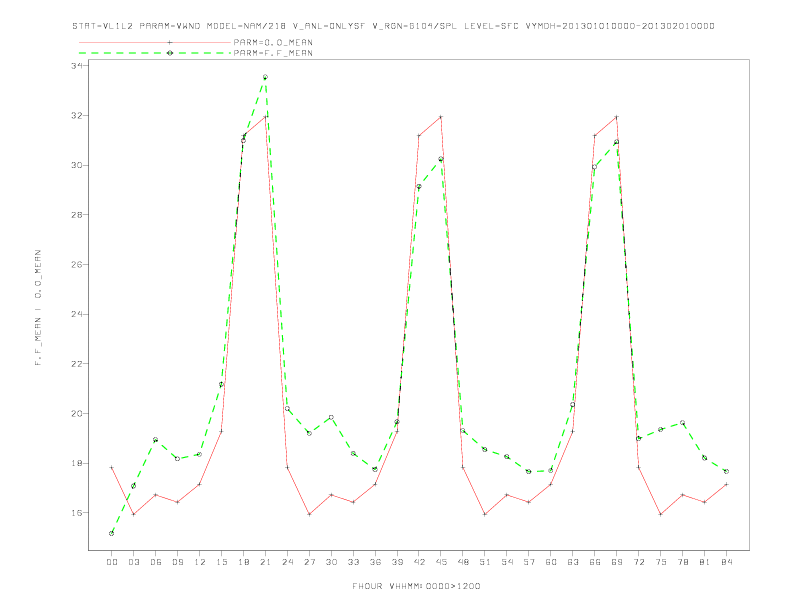The image size is (792, 612).
Task: Click the PARM=F.F_MEAN legend label
Action: coord(273,53)
